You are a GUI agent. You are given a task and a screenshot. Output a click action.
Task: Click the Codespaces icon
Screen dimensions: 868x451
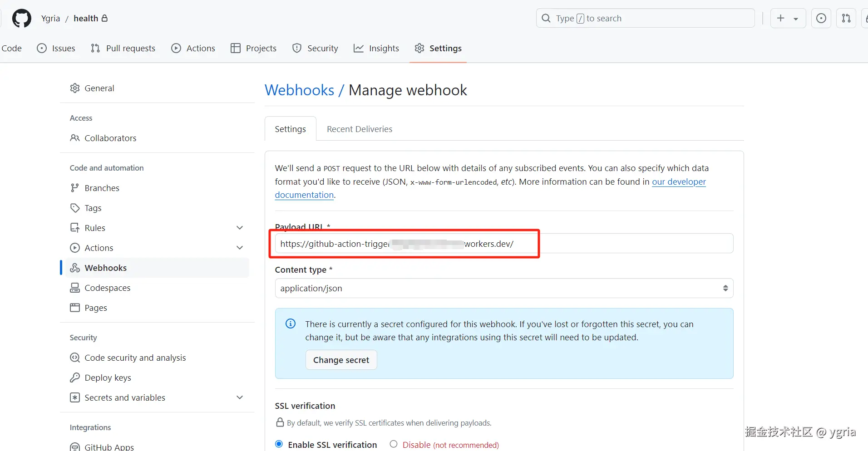[x=75, y=288]
